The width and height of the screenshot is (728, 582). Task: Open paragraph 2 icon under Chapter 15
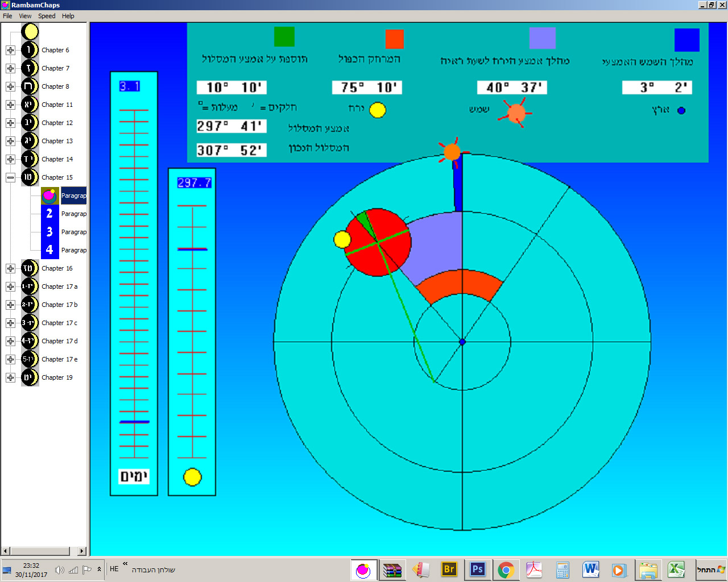click(49, 214)
